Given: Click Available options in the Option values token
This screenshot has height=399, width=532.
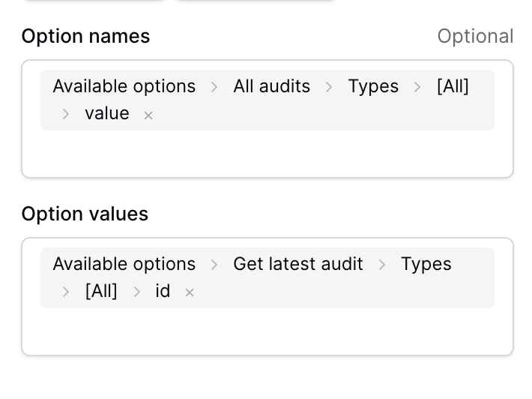Looking at the screenshot, I should [124, 264].
